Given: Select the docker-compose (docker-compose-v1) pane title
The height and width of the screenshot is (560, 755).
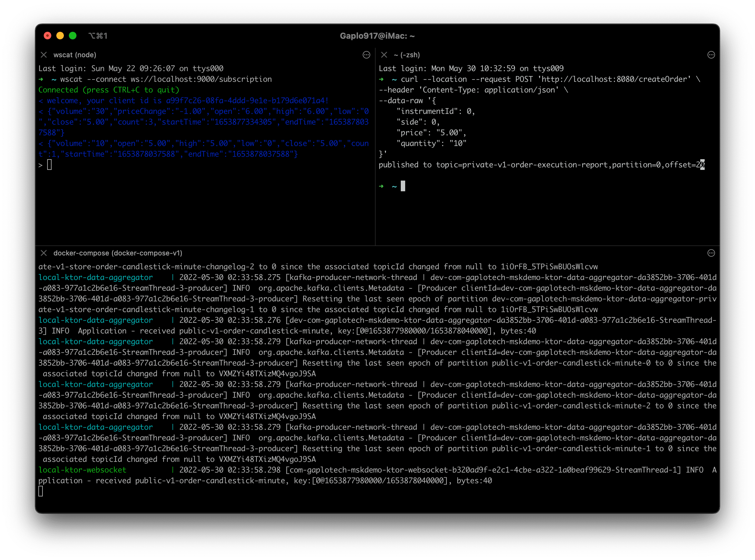Looking at the screenshot, I should tap(118, 253).
